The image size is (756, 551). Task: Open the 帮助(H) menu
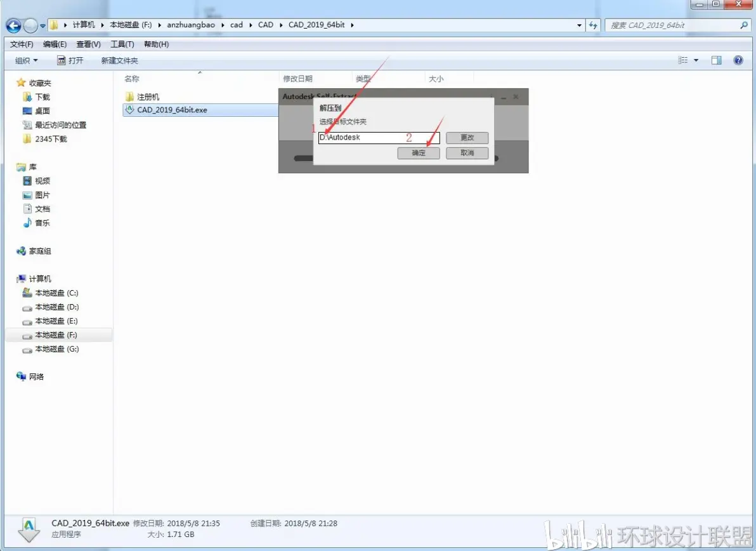(x=156, y=44)
